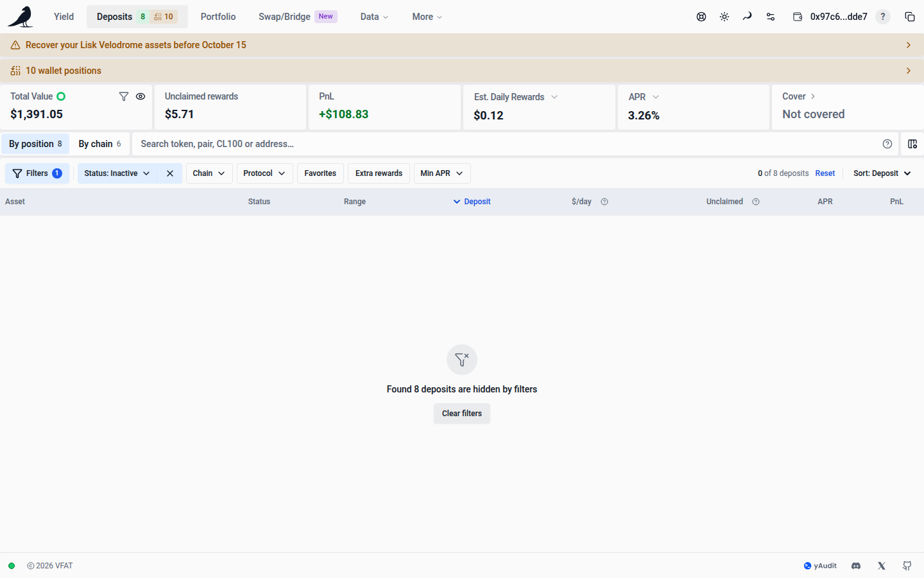Viewport: 924px width, 578px height.
Task: Open the Cover details link
Action: [x=799, y=96]
